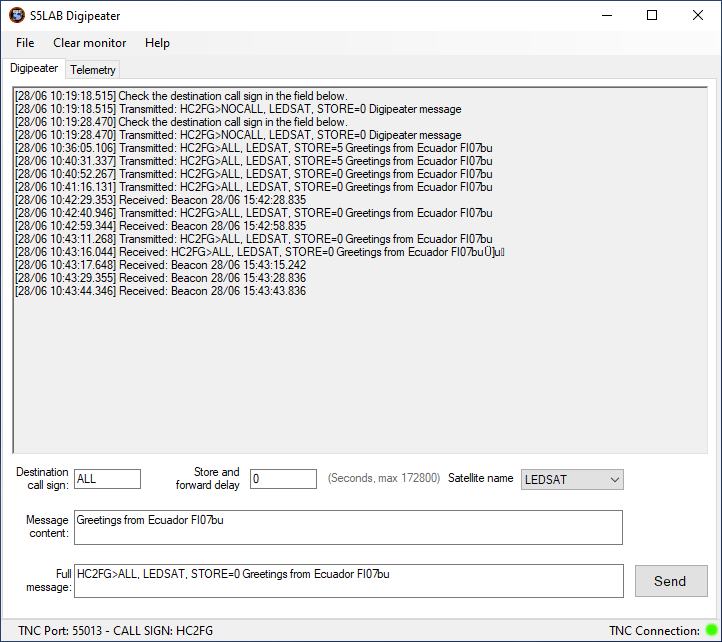Select log line 10:19:18.515 Transmitted HC2FG>NOCALL
The width and height of the screenshot is (722, 642).
pyautogui.click(x=238, y=109)
